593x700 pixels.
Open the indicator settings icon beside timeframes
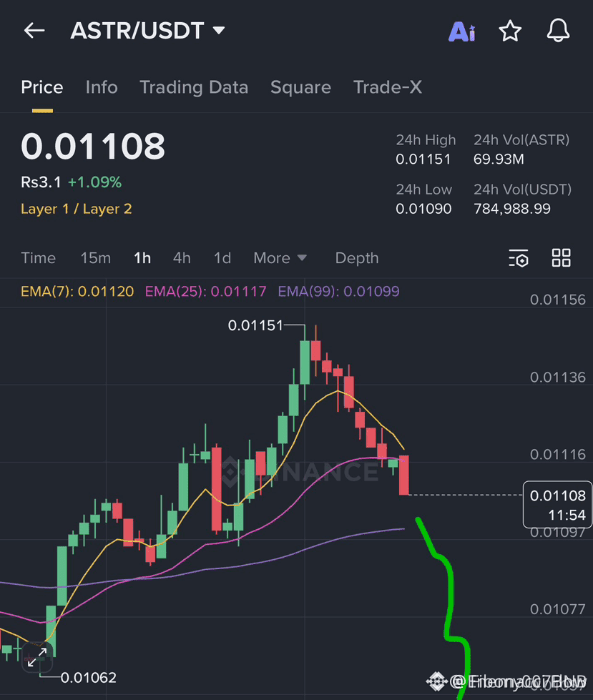518,257
